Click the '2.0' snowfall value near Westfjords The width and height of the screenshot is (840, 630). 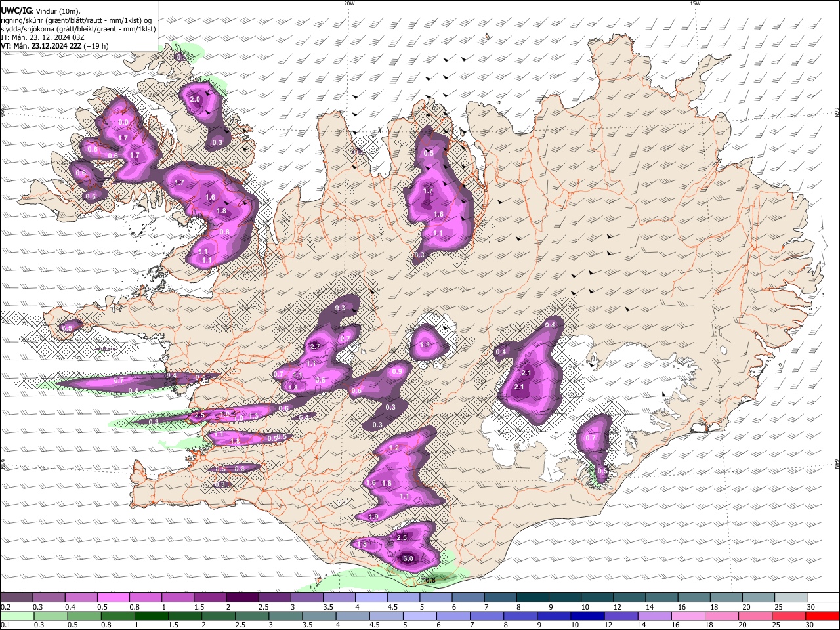click(x=195, y=100)
